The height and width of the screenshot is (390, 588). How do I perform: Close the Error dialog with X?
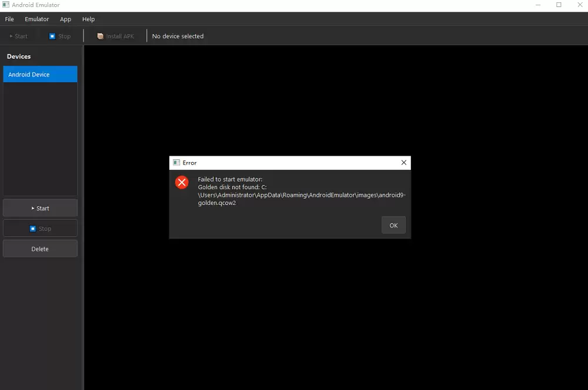(x=403, y=163)
